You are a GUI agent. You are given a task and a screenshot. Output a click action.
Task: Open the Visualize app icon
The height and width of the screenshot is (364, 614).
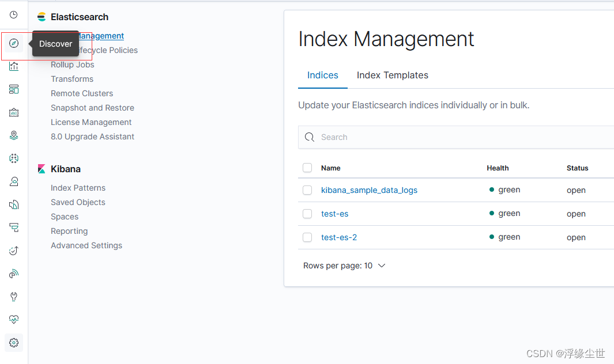(x=14, y=67)
